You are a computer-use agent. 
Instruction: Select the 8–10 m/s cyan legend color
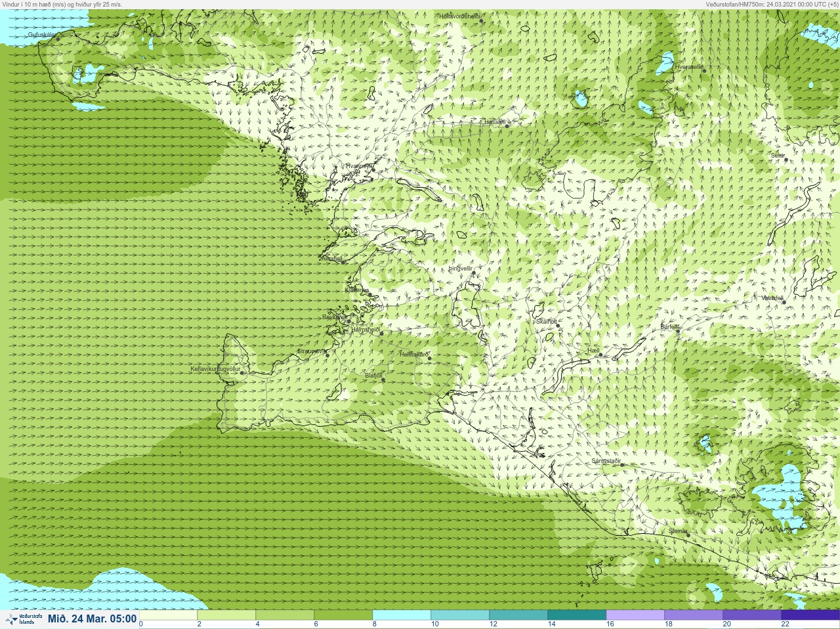coord(402,615)
